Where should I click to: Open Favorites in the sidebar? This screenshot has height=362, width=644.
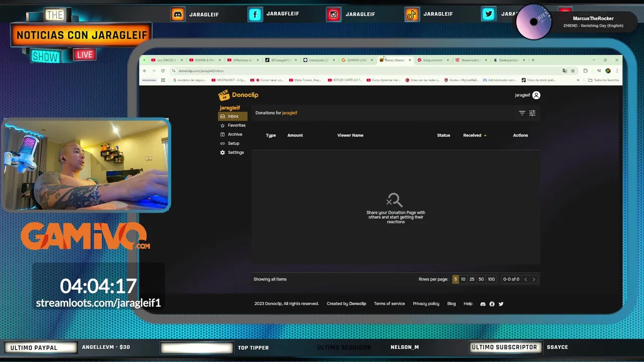click(232, 125)
